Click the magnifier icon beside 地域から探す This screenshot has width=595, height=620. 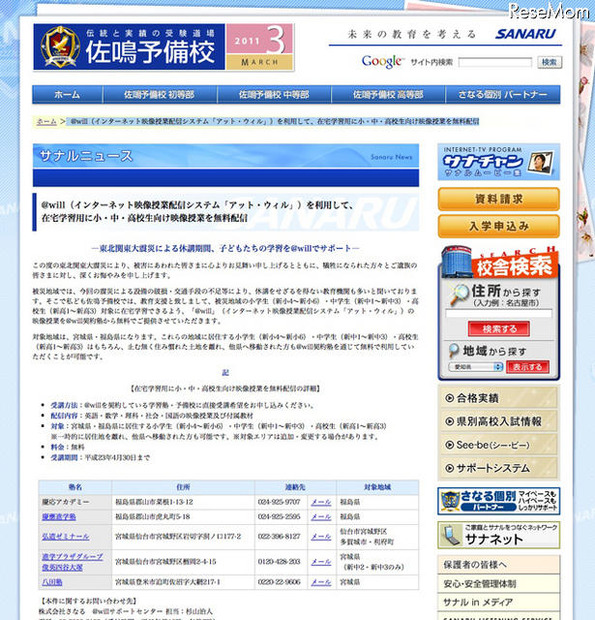[453, 351]
